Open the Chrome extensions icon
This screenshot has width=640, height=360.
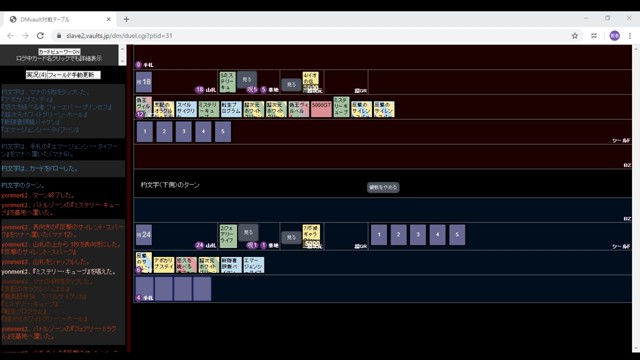[594, 36]
